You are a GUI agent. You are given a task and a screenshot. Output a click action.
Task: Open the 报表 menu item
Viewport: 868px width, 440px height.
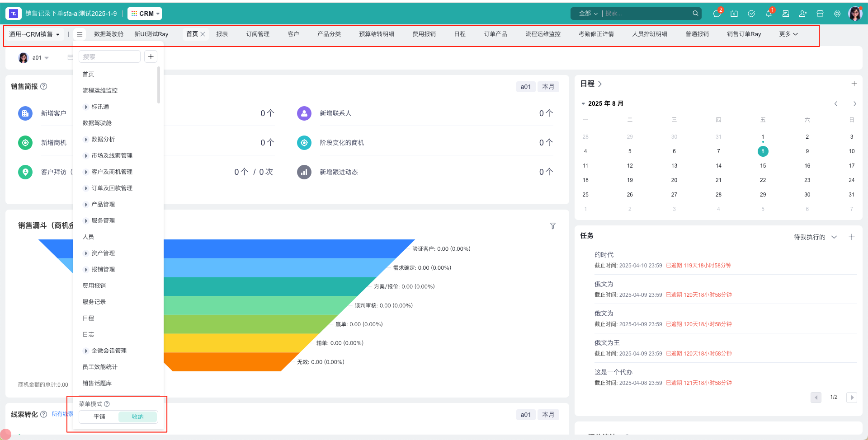pos(222,33)
